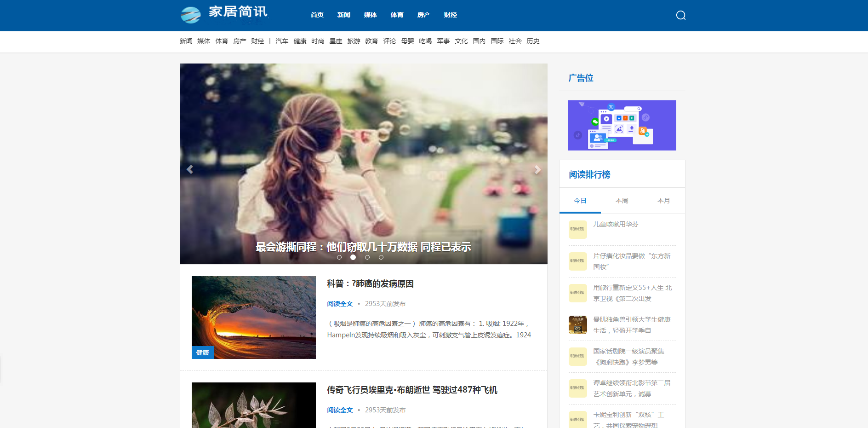Select the second carousel indicator dot

(353, 257)
